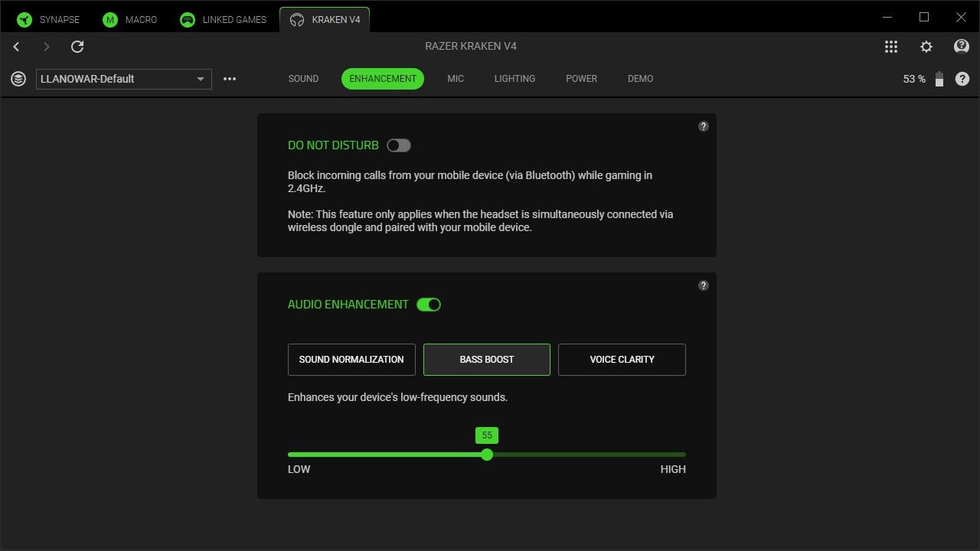Open the Linked Games tab
Screen dimensions: 980x551
pos(224,20)
